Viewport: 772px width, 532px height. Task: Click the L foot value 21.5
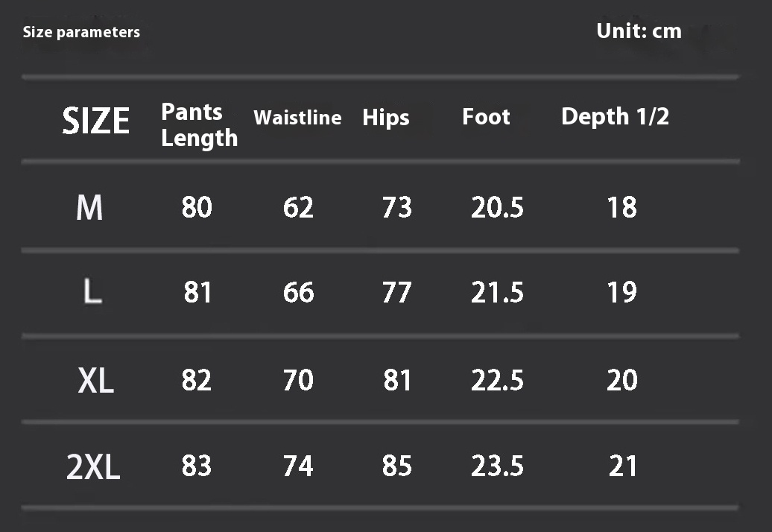coord(497,292)
